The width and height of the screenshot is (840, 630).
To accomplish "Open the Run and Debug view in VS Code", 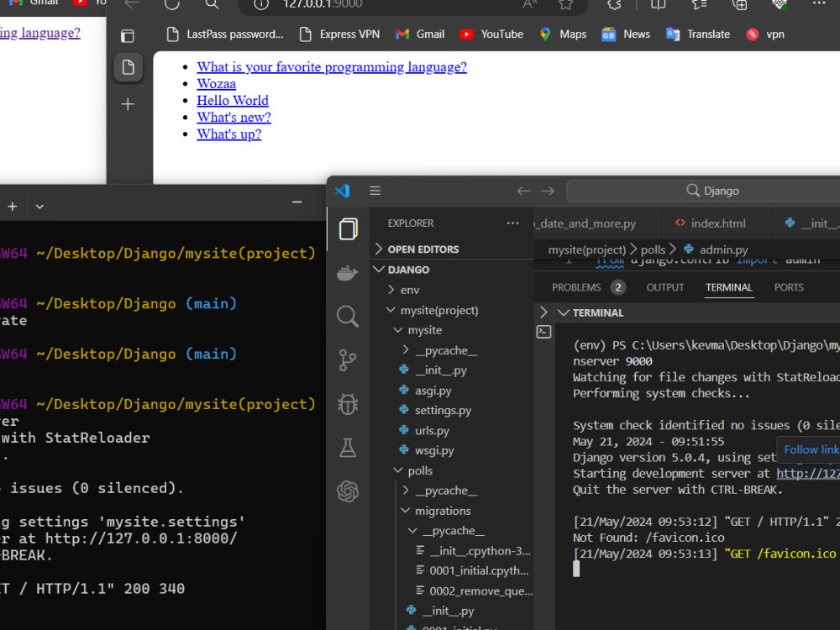I will click(348, 404).
